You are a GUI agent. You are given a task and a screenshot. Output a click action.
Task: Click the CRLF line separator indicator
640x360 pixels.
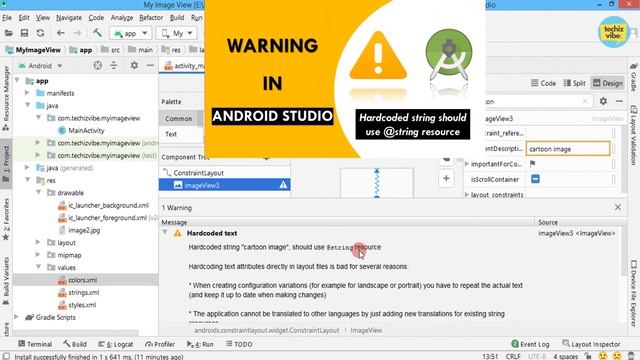[x=513, y=356]
